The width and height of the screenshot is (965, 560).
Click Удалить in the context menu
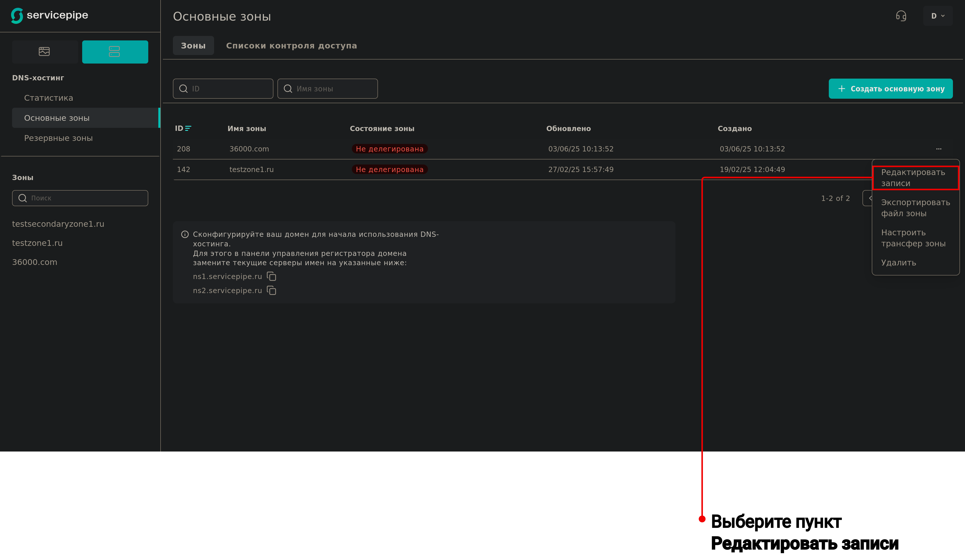point(898,263)
